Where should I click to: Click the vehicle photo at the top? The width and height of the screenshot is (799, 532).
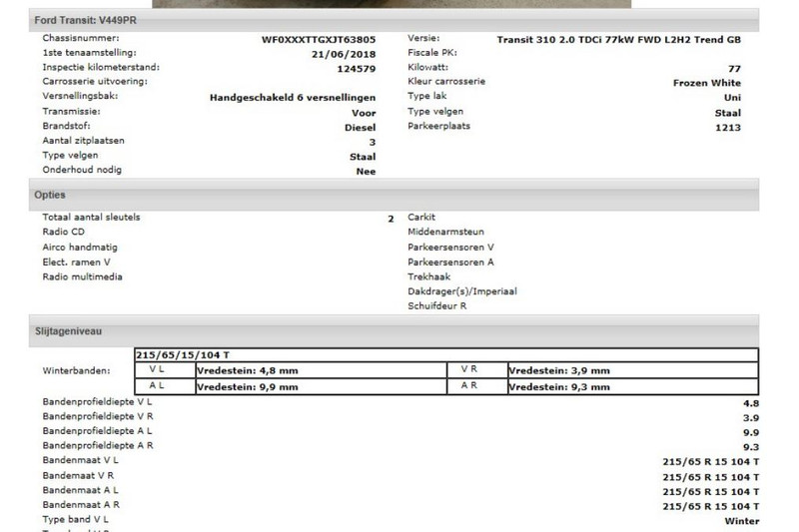391,3
